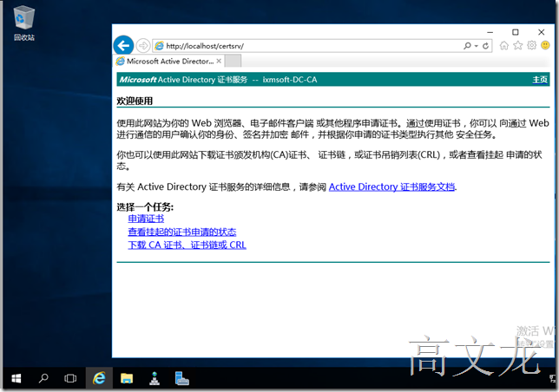Open File Explorer from taskbar
The image size is (559, 392).
coord(127,378)
